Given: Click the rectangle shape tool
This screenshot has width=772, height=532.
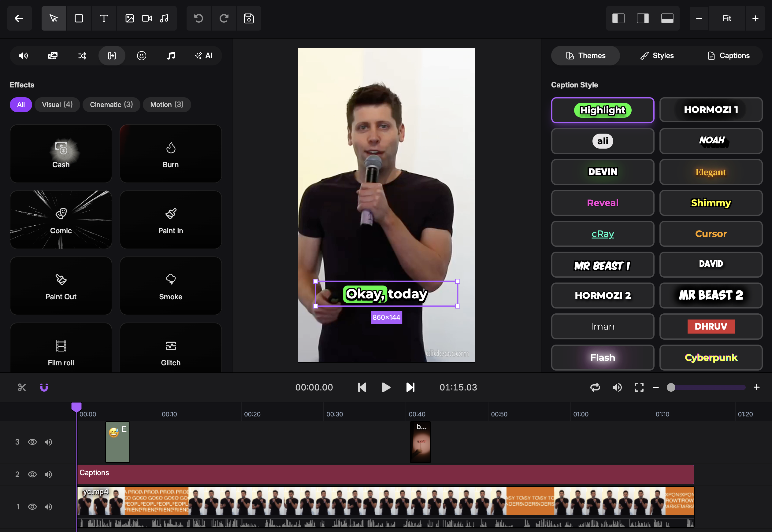Looking at the screenshot, I should [x=79, y=18].
